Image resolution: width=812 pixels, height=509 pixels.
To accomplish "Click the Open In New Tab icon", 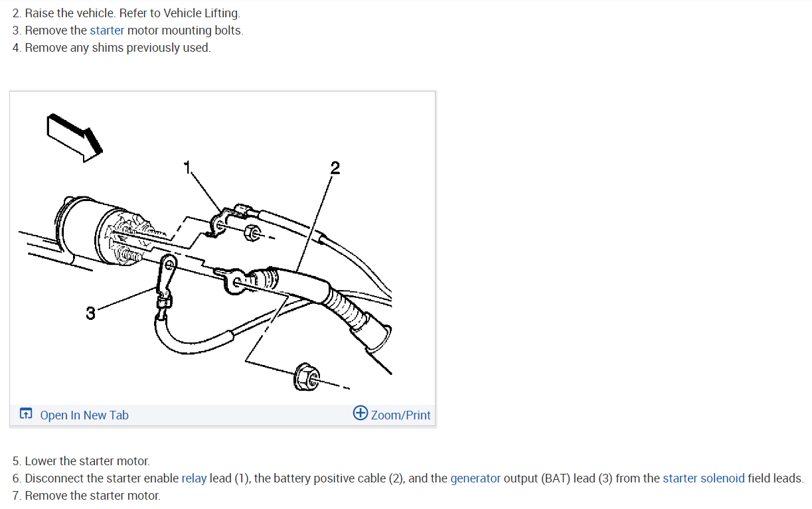I will tap(25, 414).
